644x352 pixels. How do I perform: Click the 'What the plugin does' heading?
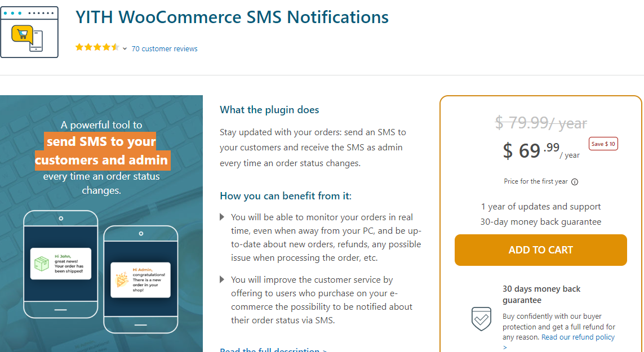(x=269, y=109)
